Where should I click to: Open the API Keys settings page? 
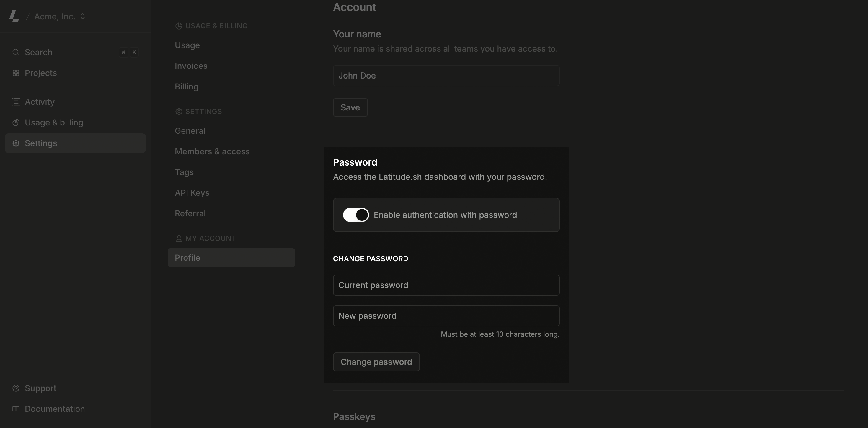pos(192,192)
